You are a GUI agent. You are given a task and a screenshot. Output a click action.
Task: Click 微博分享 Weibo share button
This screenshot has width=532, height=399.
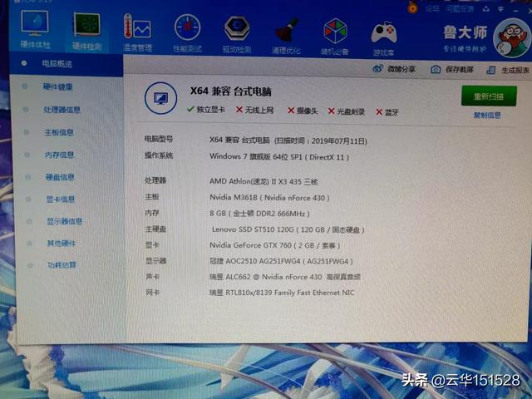pos(401,70)
